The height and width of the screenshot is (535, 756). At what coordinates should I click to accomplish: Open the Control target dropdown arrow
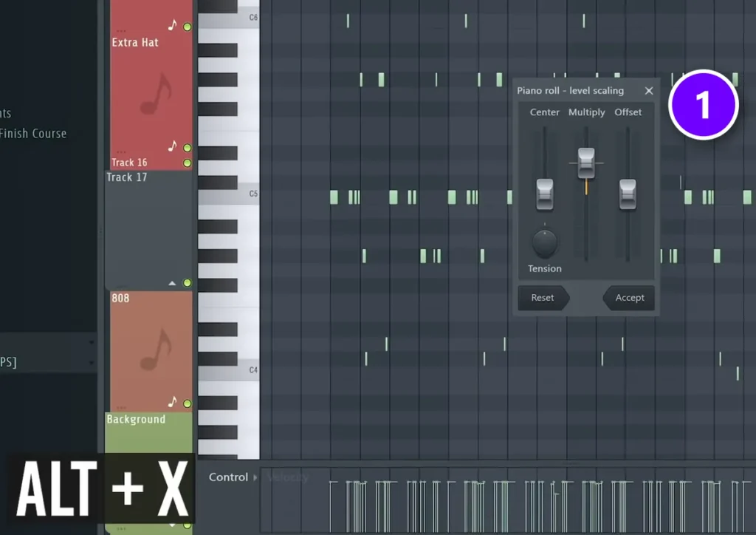pyautogui.click(x=255, y=477)
